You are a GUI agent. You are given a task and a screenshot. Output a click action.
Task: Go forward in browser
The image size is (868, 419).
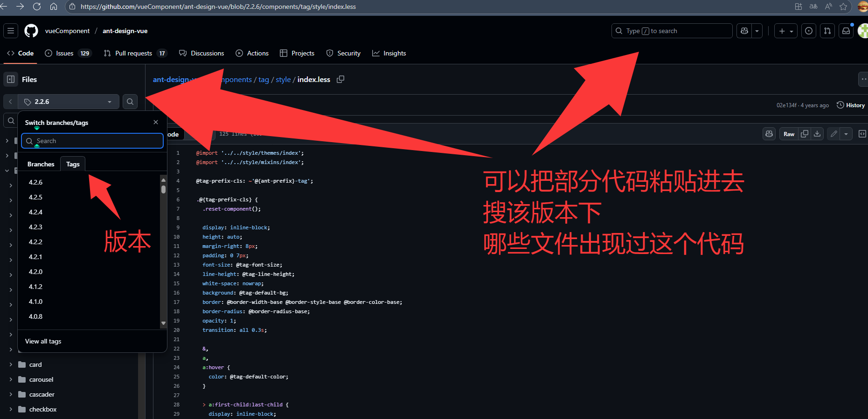point(20,7)
